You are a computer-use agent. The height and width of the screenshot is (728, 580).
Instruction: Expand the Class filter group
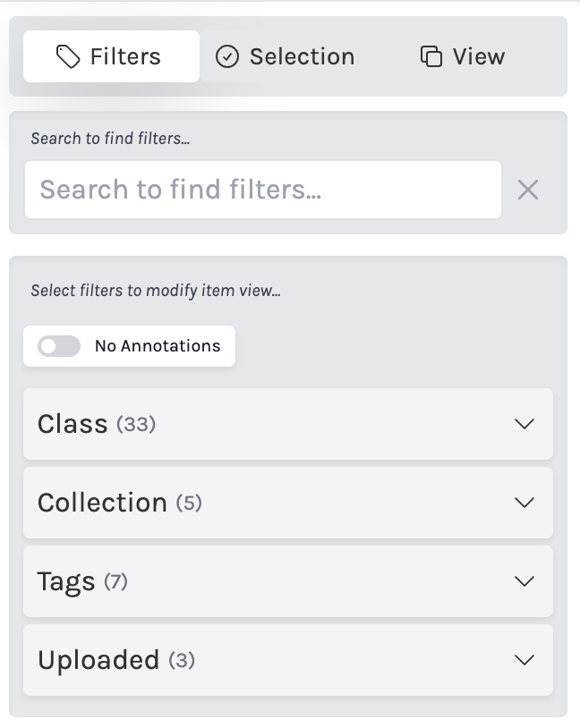(x=288, y=424)
